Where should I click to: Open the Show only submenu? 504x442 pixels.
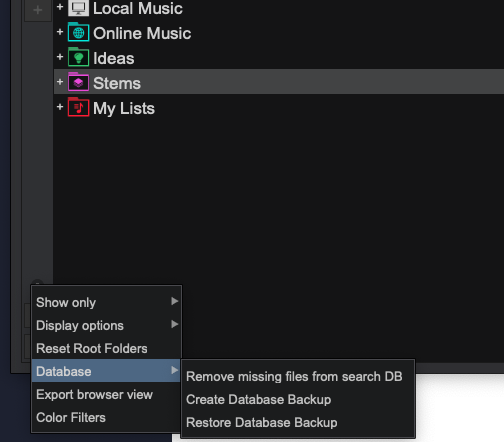pyautogui.click(x=106, y=302)
